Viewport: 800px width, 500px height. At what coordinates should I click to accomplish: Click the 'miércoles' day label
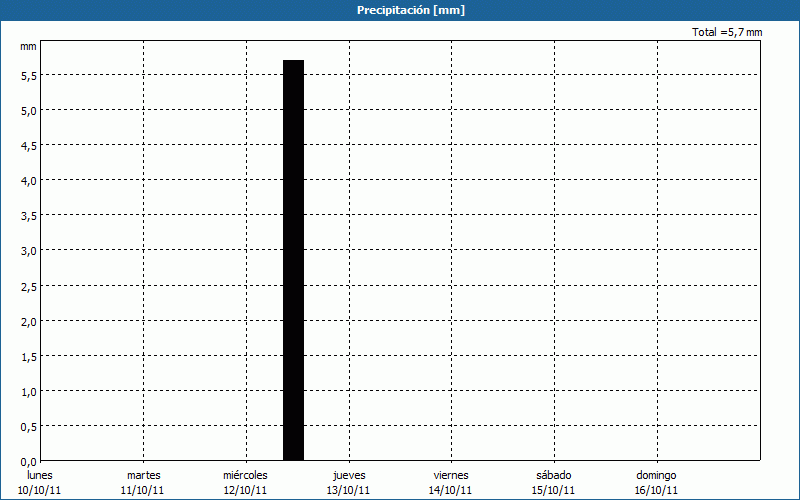click(x=245, y=475)
